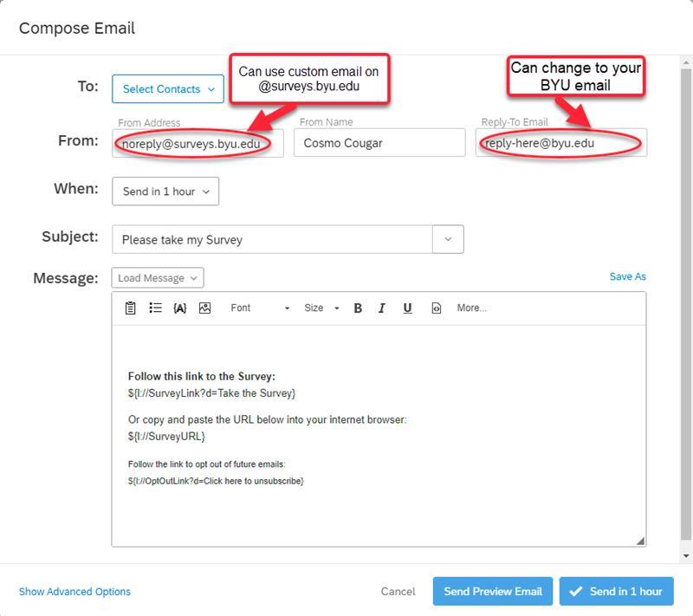Click the From Name field with Cosmo Cougar
Image resolution: width=693 pixels, height=616 pixels.
(379, 143)
